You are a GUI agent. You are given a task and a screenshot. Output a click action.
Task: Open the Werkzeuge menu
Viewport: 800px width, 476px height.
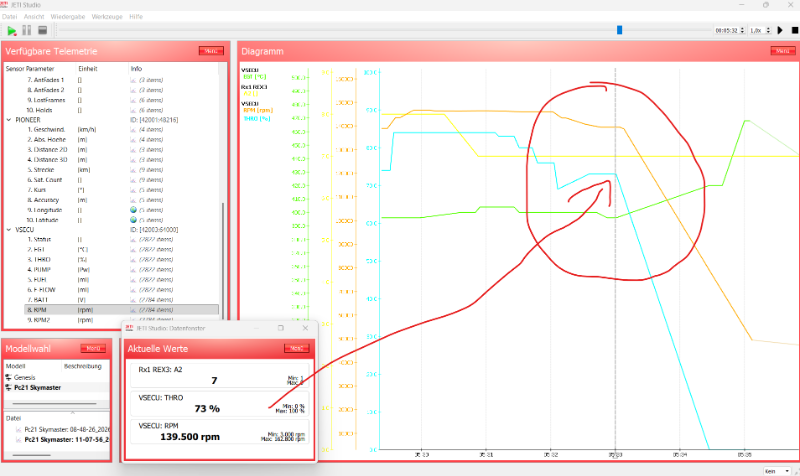(x=107, y=17)
